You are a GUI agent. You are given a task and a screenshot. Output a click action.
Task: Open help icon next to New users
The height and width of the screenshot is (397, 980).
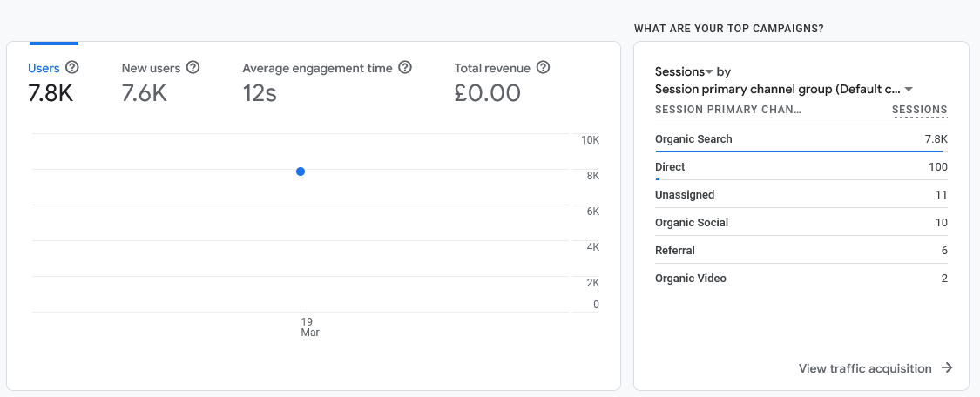[193, 67]
